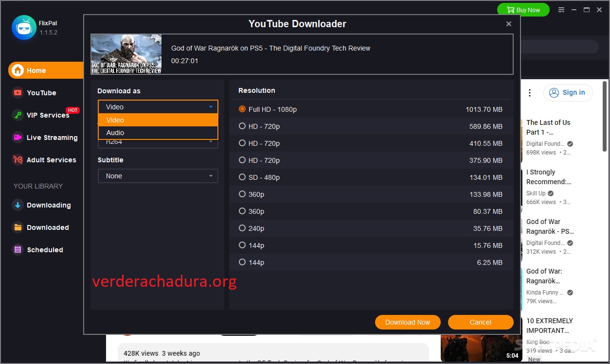Choose Audio in the dropdown list

tap(158, 133)
